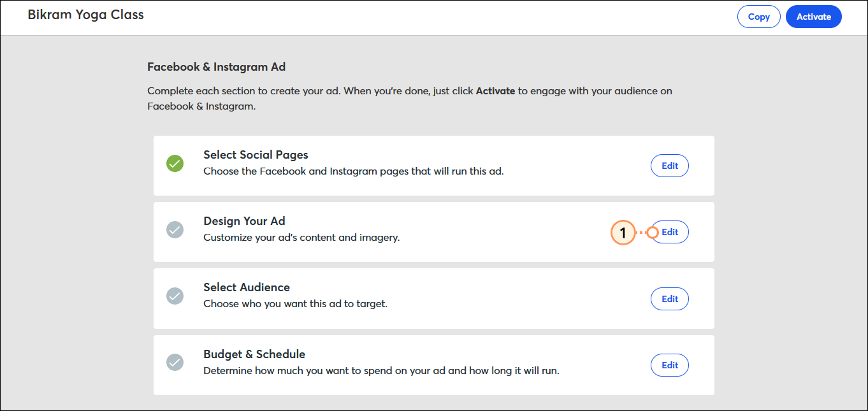Click green checkmark beside Select Social Pages
Viewport: 868px width, 411px height.
coord(175,164)
